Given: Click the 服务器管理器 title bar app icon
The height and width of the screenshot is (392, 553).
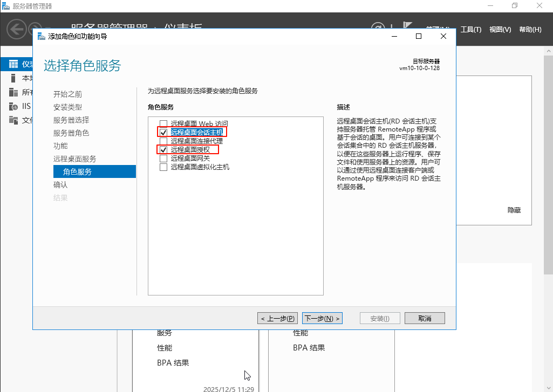Looking at the screenshot, I should click(x=6, y=6).
